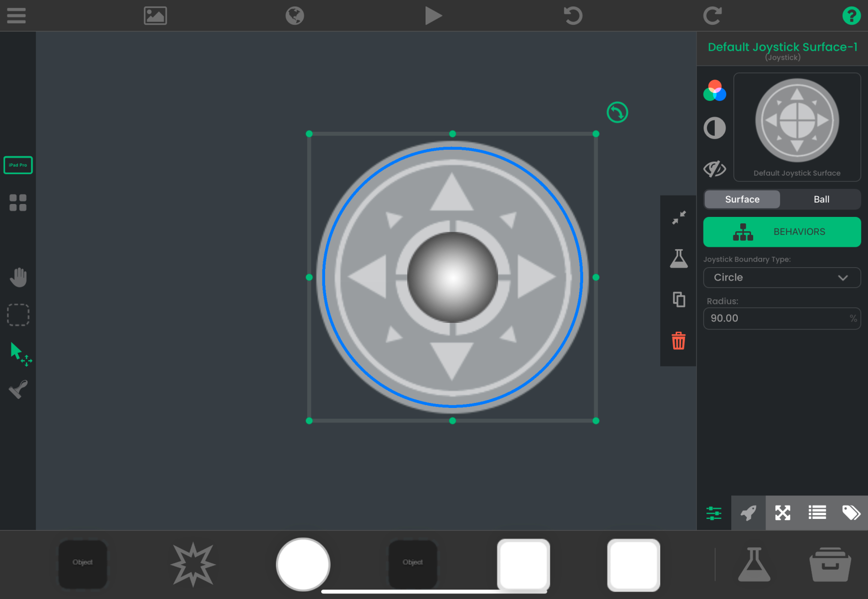Viewport: 868px width, 599px height.
Task: Click the undo arrow
Action: (573, 15)
